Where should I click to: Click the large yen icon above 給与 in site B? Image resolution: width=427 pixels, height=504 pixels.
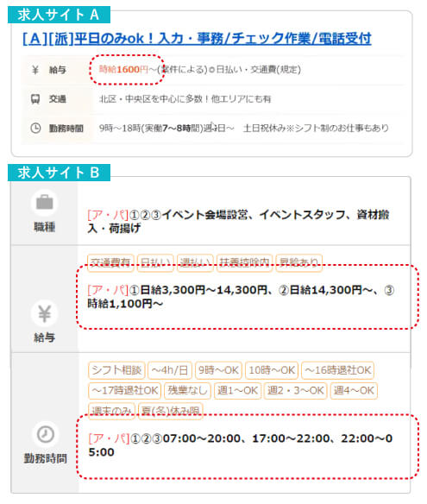click(x=45, y=313)
